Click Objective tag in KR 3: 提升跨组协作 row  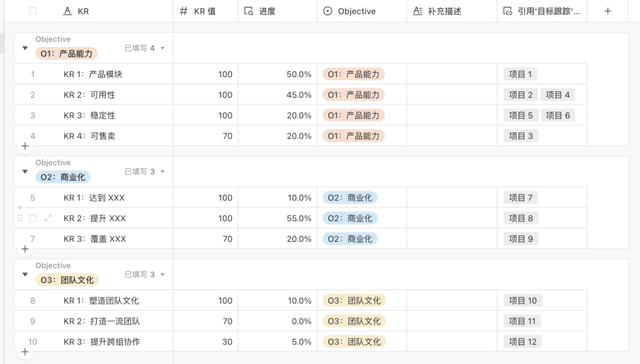click(x=354, y=342)
